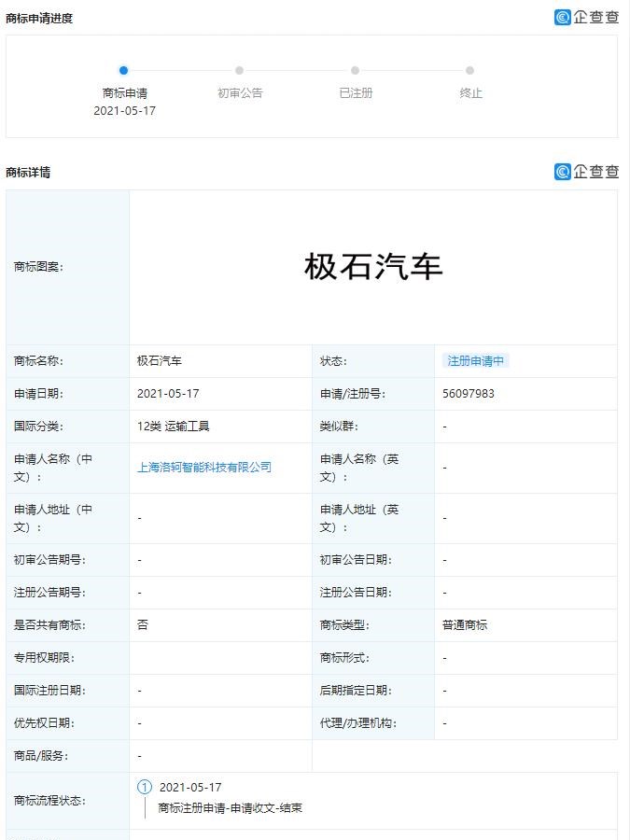Viewport: 630px width, 840px height.
Task: Click the 商标申请进度 section heading
Action: click(39, 19)
